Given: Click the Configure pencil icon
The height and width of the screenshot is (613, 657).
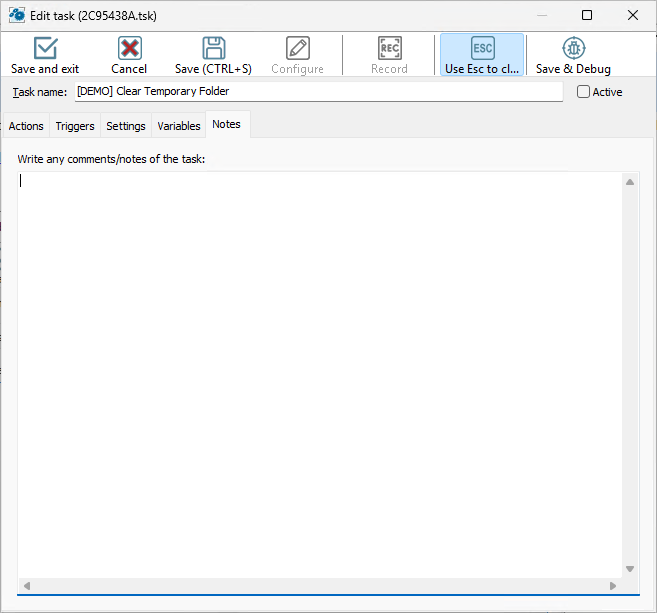Looking at the screenshot, I should [x=297, y=48].
